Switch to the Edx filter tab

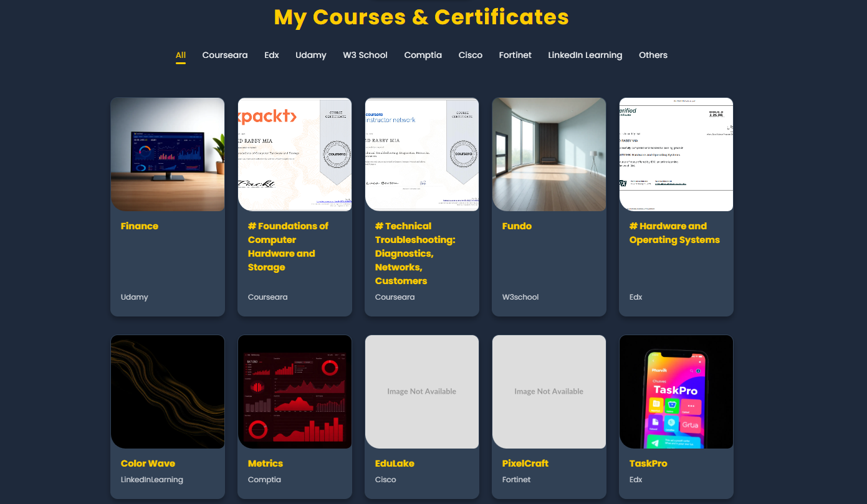271,55
